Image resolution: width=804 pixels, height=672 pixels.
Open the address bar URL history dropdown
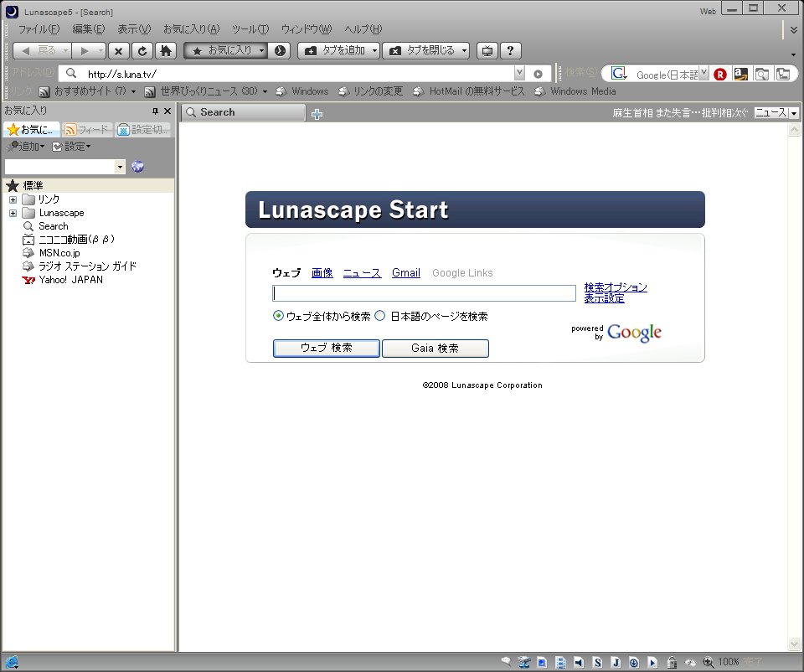click(x=519, y=73)
